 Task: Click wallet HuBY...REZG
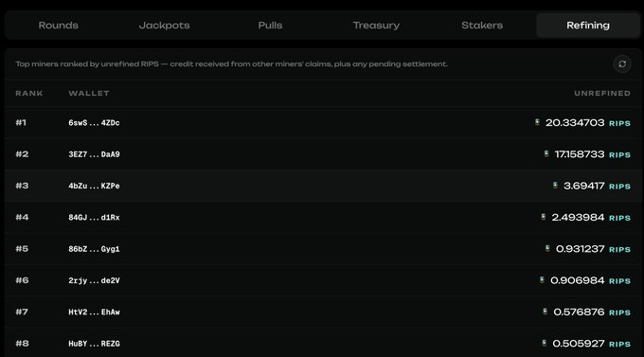tap(94, 344)
